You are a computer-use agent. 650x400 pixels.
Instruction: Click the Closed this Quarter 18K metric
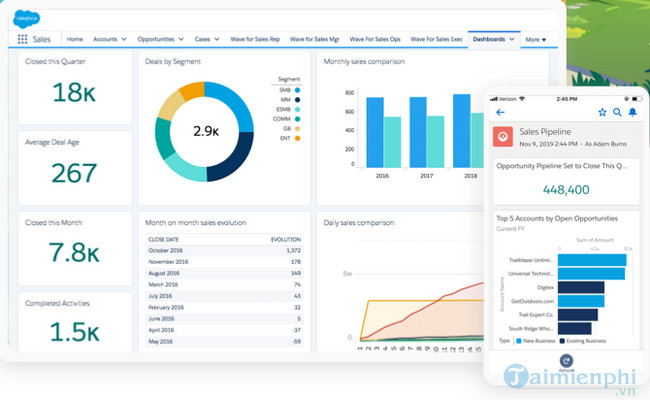pyautogui.click(x=74, y=92)
